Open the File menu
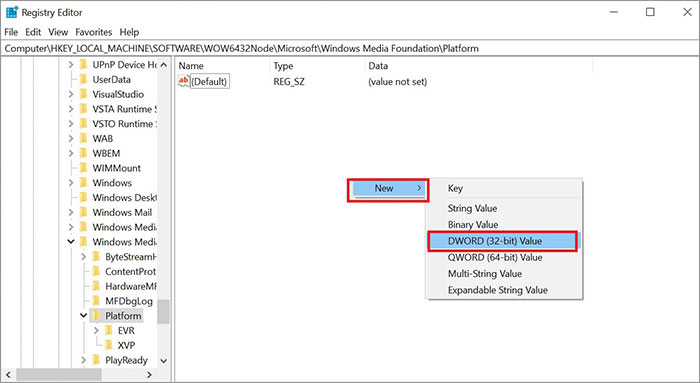The width and height of the screenshot is (700, 383). (11, 32)
